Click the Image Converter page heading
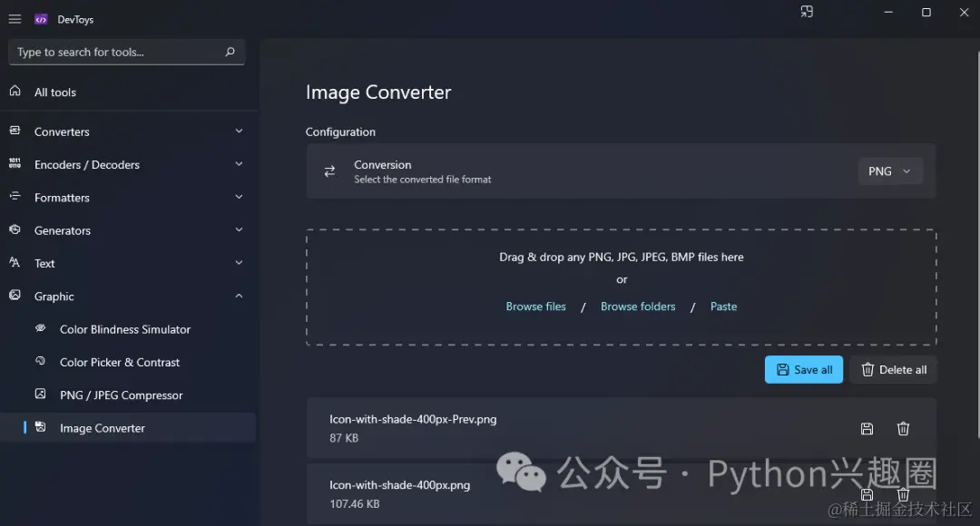Image resolution: width=980 pixels, height=526 pixels. tap(378, 93)
